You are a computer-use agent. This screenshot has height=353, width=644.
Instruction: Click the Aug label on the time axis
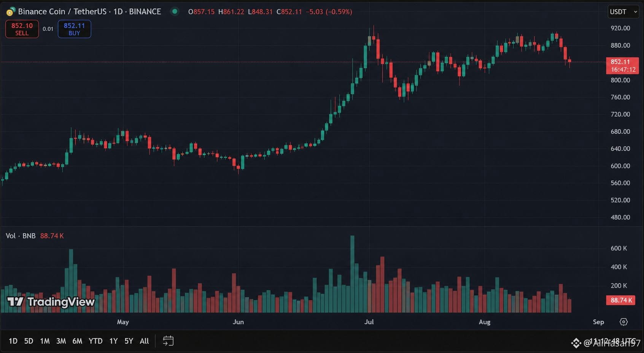point(484,322)
